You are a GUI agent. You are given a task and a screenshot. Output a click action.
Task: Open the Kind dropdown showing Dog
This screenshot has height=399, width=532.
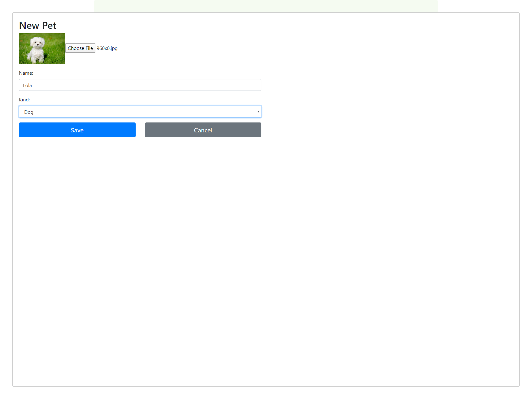click(140, 112)
